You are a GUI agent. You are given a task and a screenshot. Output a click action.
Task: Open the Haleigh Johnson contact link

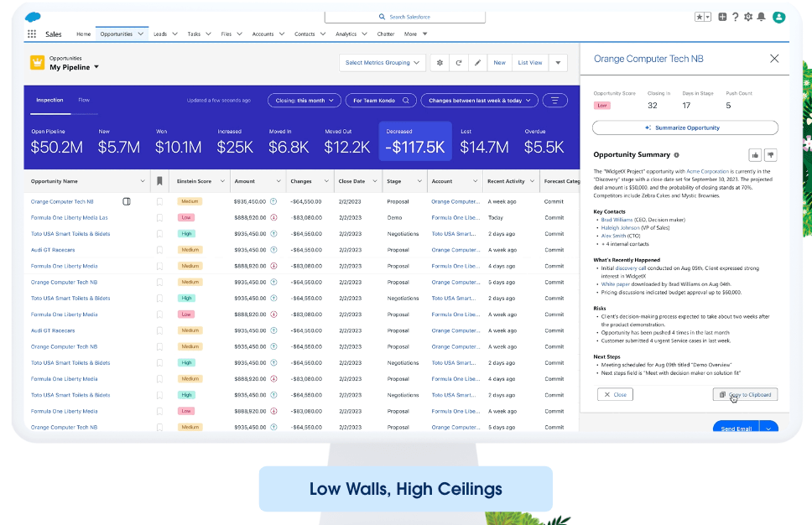pyautogui.click(x=621, y=227)
